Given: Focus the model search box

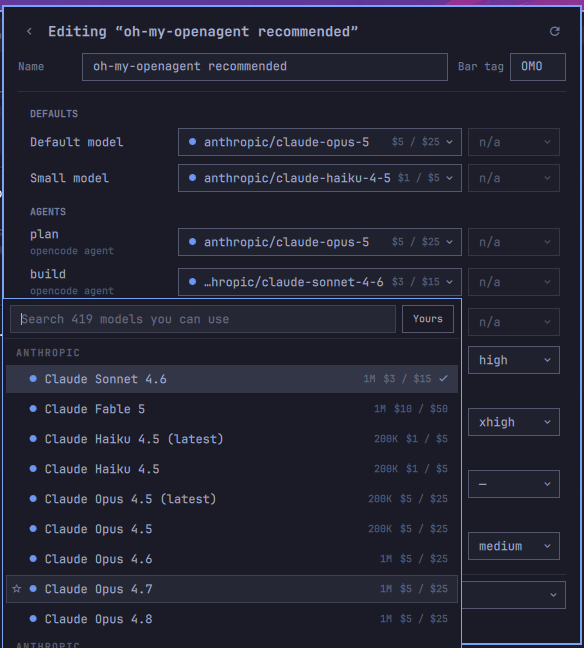Looking at the screenshot, I should click(203, 319).
